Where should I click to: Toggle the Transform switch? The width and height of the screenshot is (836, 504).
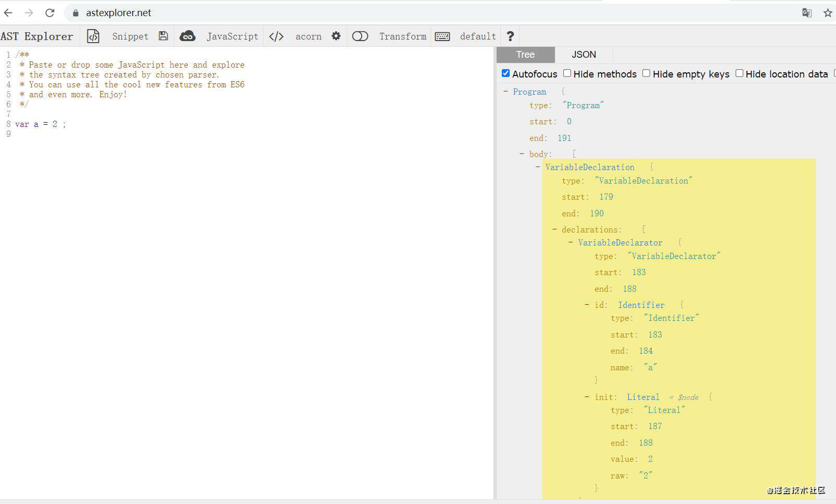tap(360, 36)
